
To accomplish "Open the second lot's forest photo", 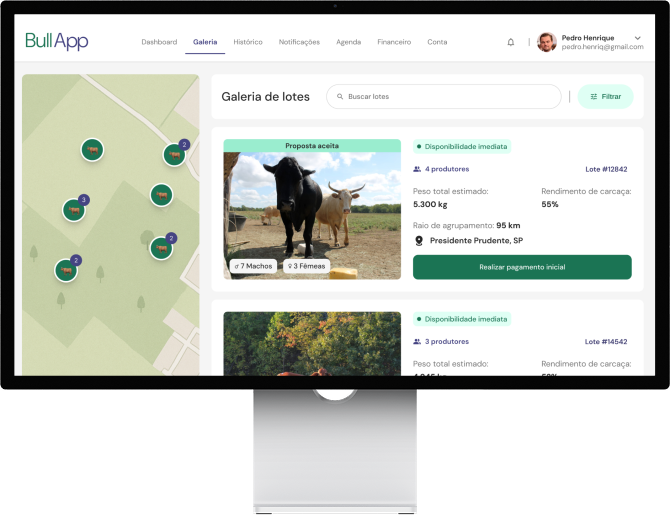I will pyautogui.click(x=312, y=344).
